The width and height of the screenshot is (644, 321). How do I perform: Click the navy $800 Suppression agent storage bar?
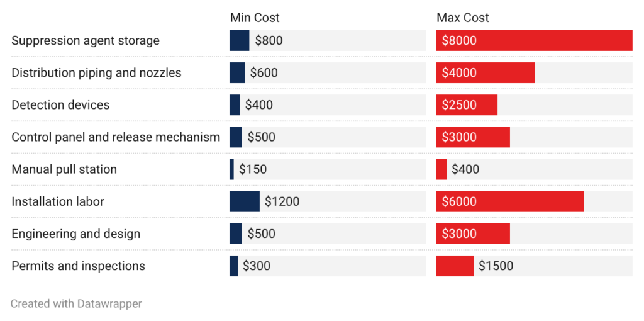239,40
